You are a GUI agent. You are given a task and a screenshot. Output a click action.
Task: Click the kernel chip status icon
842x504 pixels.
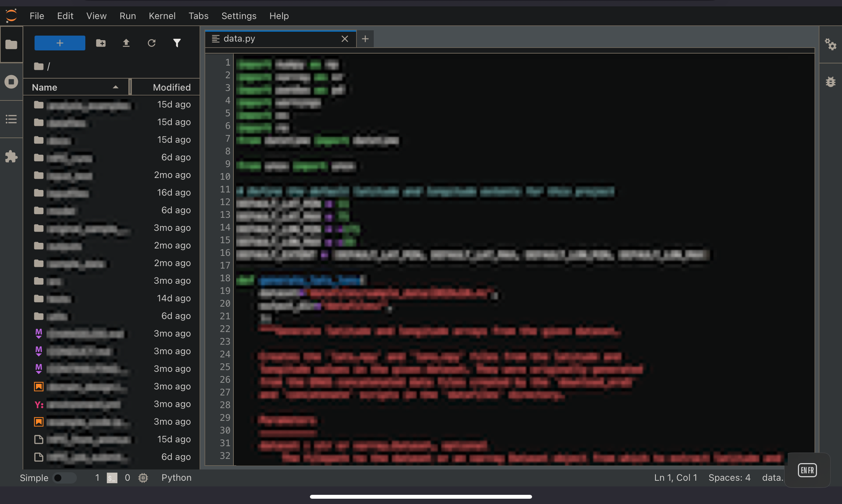point(143,478)
